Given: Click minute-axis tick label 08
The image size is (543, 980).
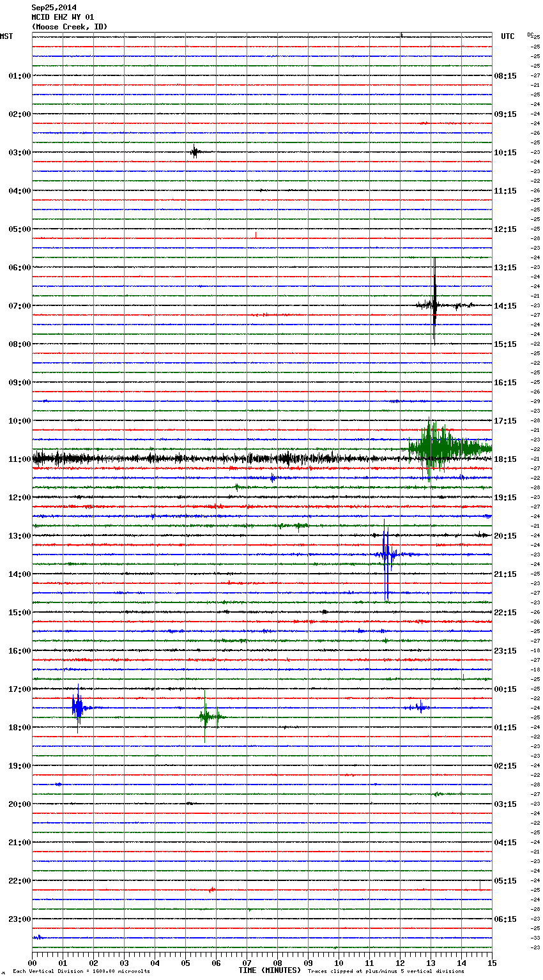Looking at the screenshot, I should 277,963.
